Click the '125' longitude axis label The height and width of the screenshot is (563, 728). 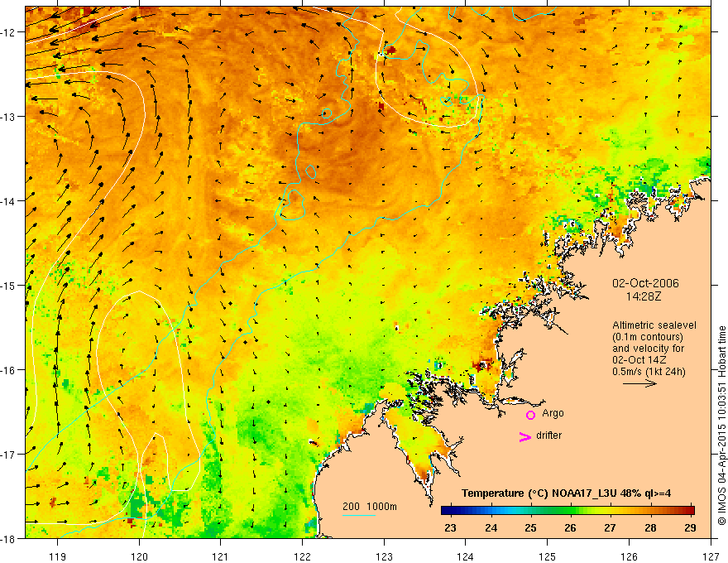548,556
